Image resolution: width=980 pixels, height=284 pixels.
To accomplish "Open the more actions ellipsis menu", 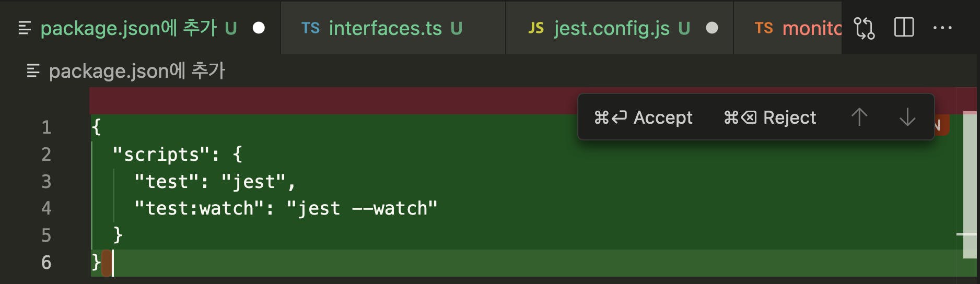I will coord(942,28).
